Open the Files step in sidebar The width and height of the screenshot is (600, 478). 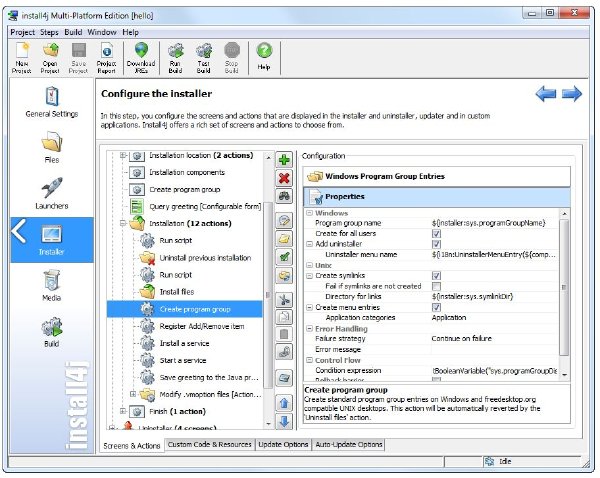coord(52,148)
